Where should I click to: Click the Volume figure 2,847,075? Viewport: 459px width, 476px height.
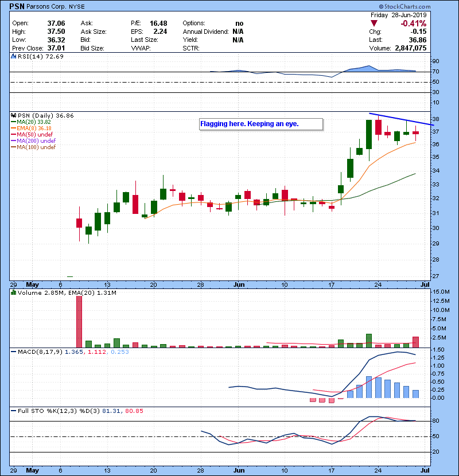tap(411, 48)
